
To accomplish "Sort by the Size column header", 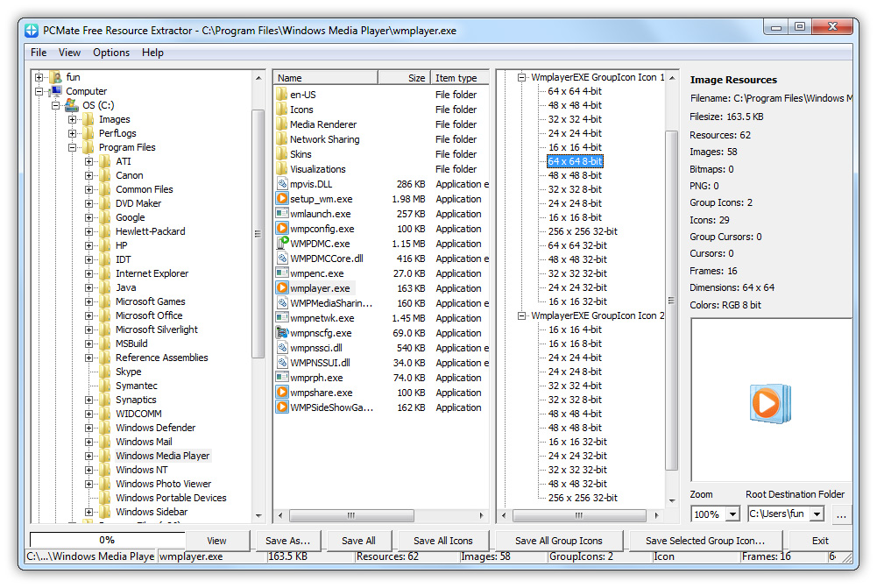I will (405, 78).
